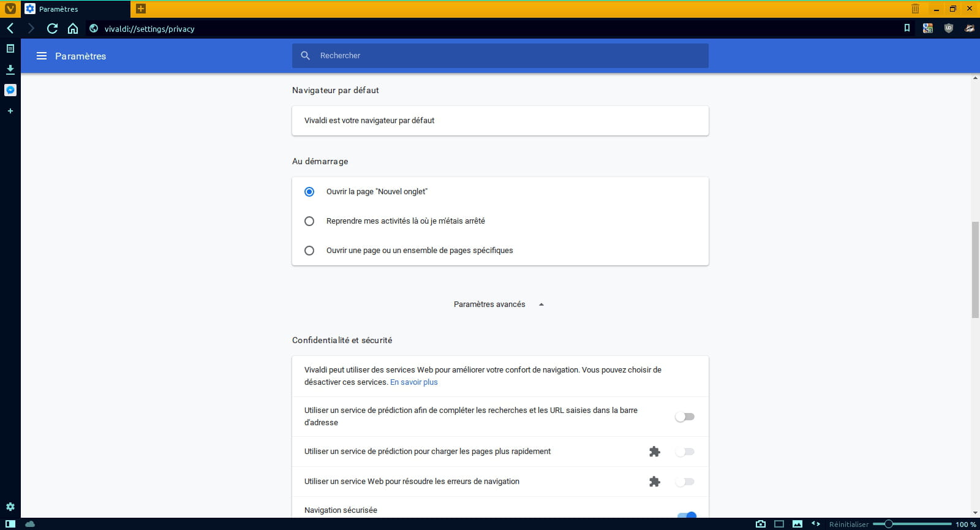This screenshot has height=530, width=980.
Task: Go back to the previous page
Action: point(10,28)
